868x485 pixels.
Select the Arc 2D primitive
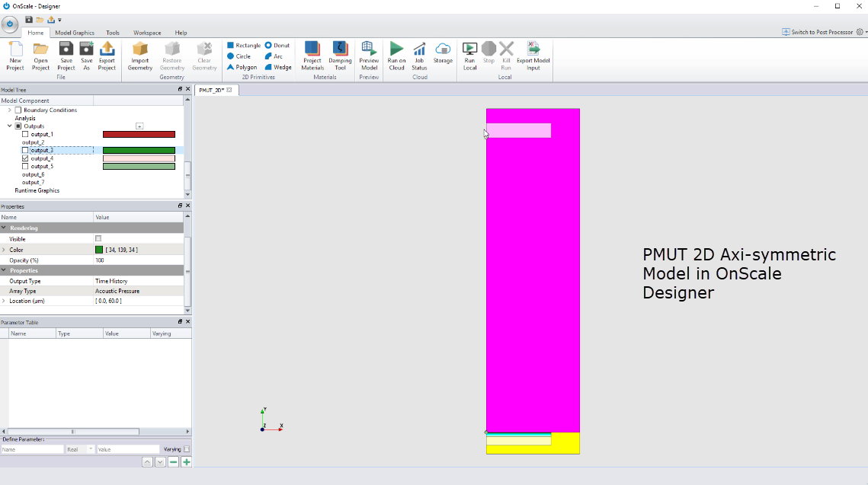(x=274, y=56)
